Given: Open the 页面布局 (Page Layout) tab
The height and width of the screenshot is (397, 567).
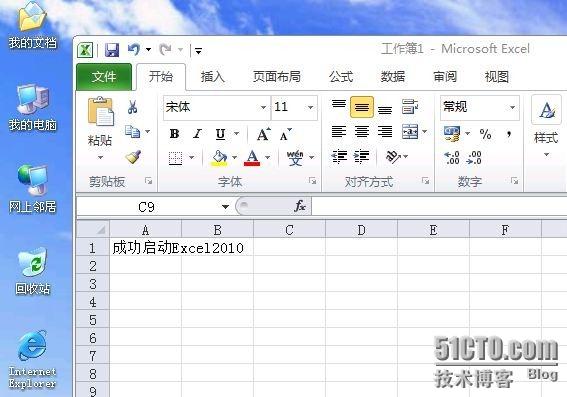Looking at the screenshot, I should tap(277, 77).
